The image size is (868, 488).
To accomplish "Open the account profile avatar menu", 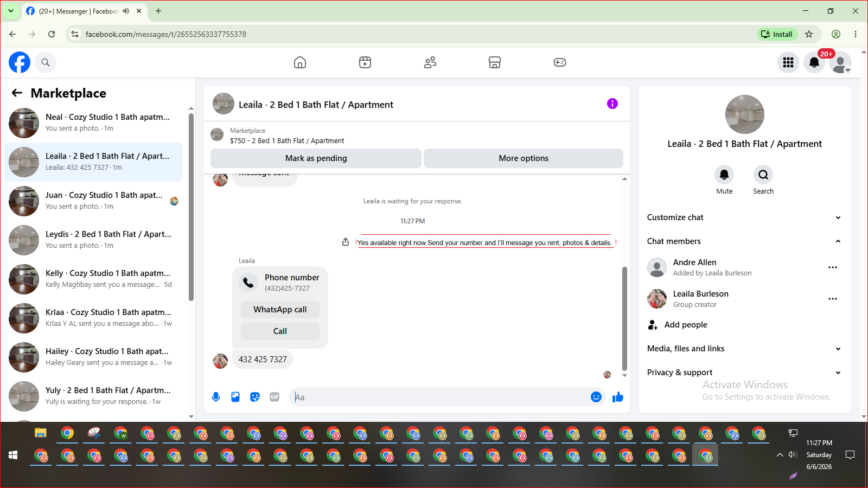I will coord(840,62).
